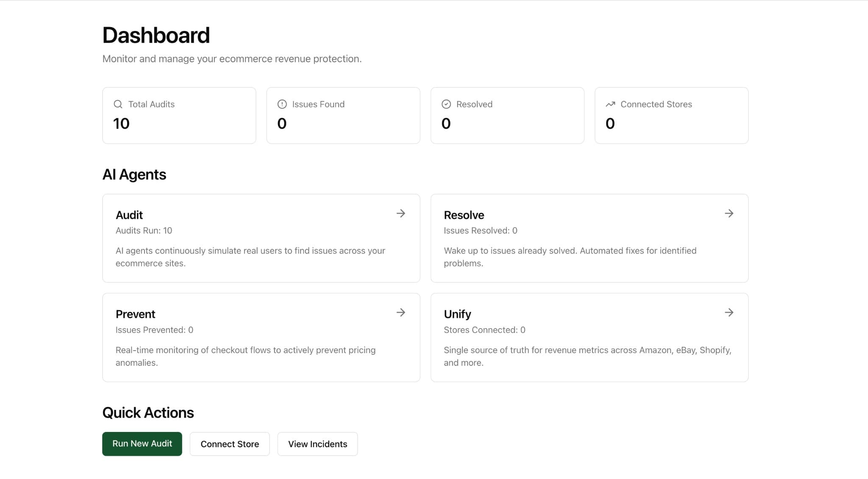
Task: Click the magnifier icon on Total Audits card
Action: (118, 104)
